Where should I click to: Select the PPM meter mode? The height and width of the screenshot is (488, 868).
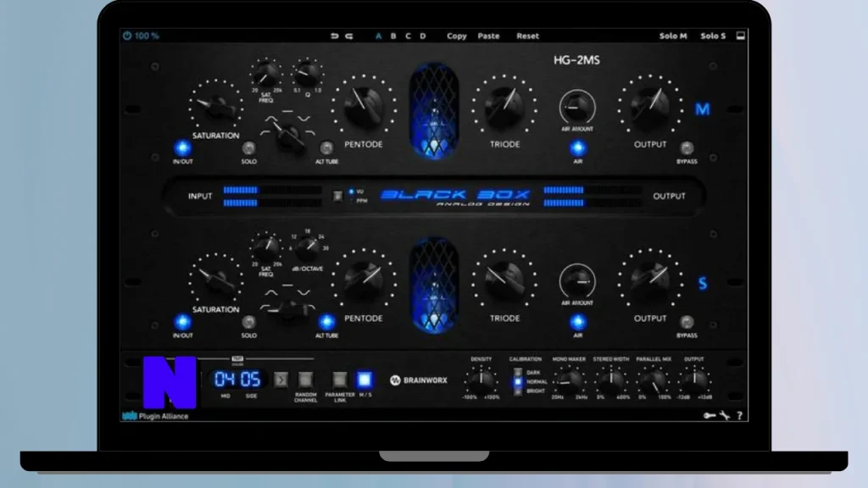point(359,201)
